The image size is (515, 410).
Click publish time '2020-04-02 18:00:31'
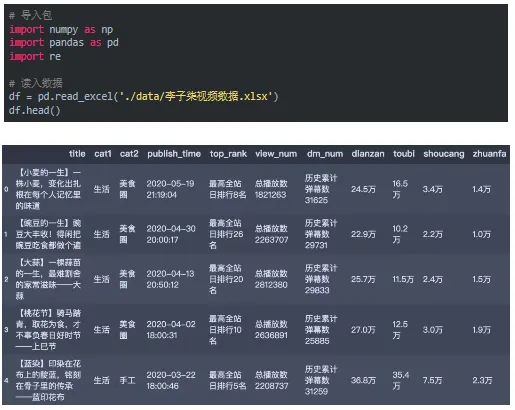click(x=171, y=330)
